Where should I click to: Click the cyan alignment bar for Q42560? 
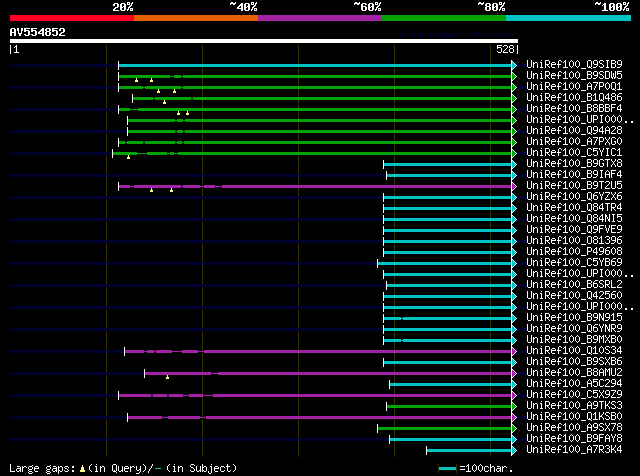(x=447, y=296)
